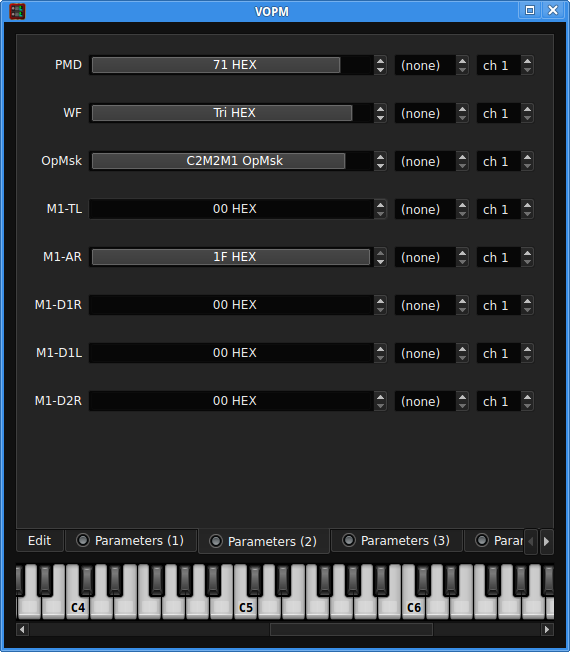Viewport: 570px width, 652px height.
Task: Click the VOPM app icon in title bar
Action: click(x=17, y=11)
